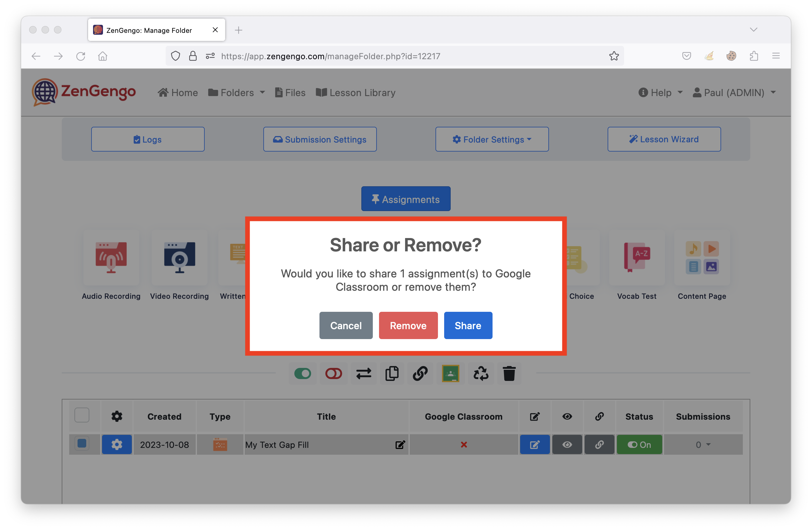Open a new browser tab

[x=239, y=30]
